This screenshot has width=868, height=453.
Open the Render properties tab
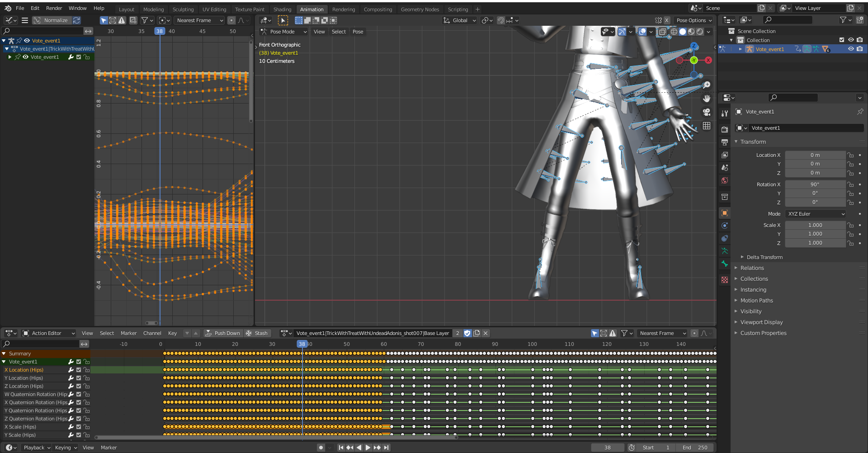725,129
